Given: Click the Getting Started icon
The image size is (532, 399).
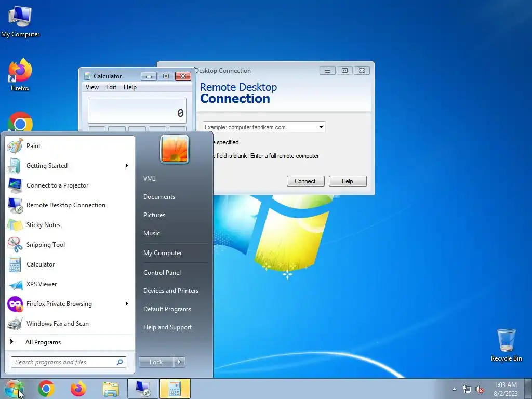Looking at the screenshot, I should (x=15, y=166).
